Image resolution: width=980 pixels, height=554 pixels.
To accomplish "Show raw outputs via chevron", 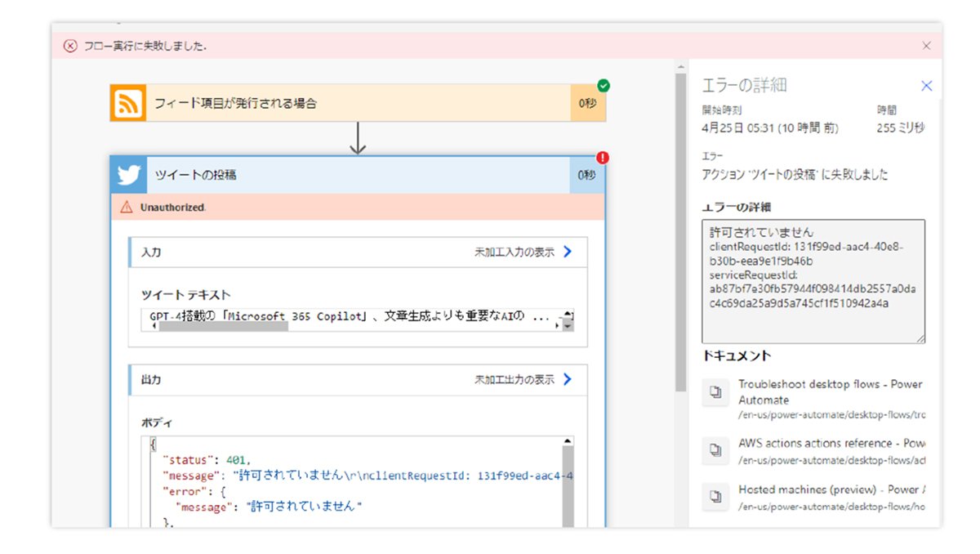I will point(568,379).
